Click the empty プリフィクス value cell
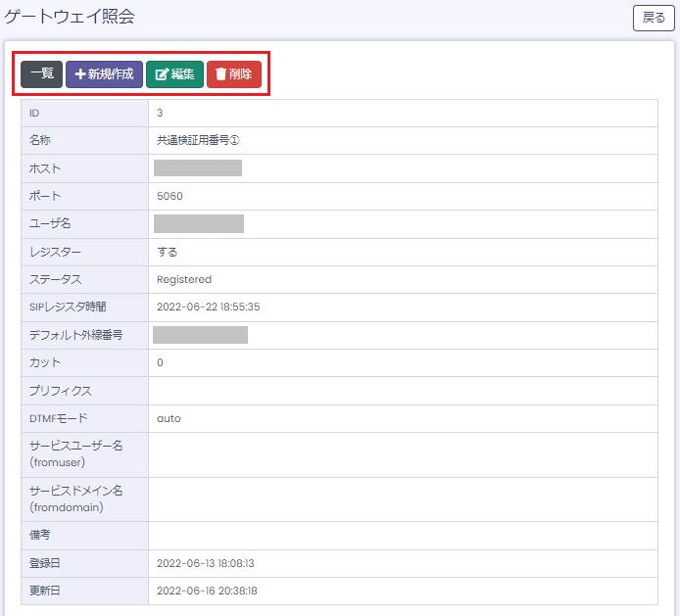Viewport: 680px width, 616px height. click(x=402, y=391)
